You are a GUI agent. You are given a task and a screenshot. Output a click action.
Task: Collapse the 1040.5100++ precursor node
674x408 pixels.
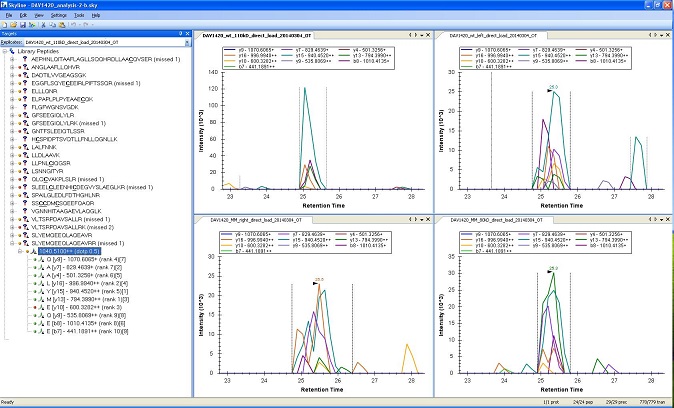[18, 251]
